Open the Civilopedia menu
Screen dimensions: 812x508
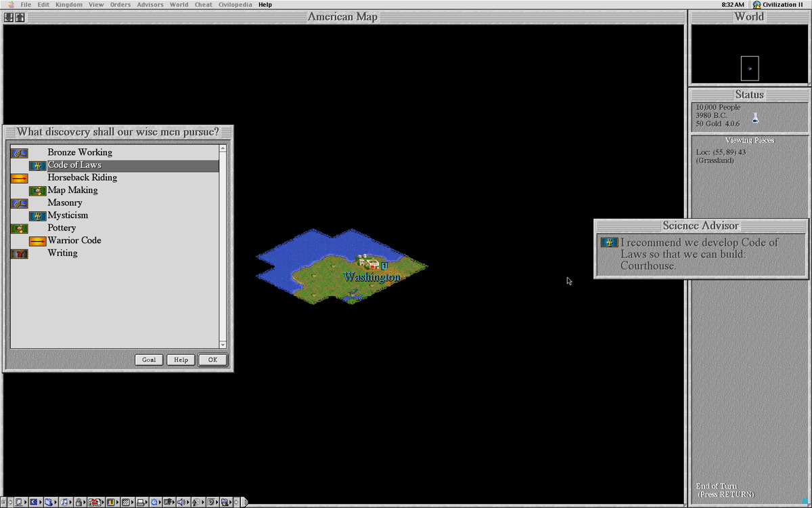click(x=235, y=5)
